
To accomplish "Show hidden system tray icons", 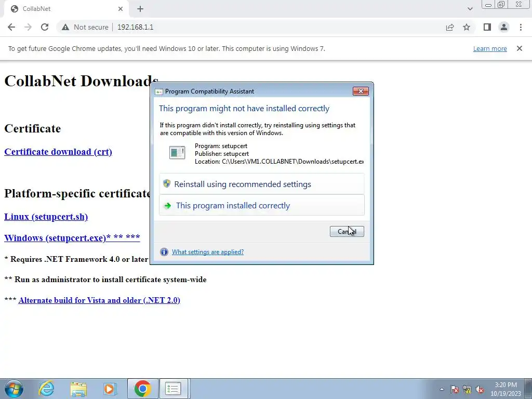I will point(442,389).
